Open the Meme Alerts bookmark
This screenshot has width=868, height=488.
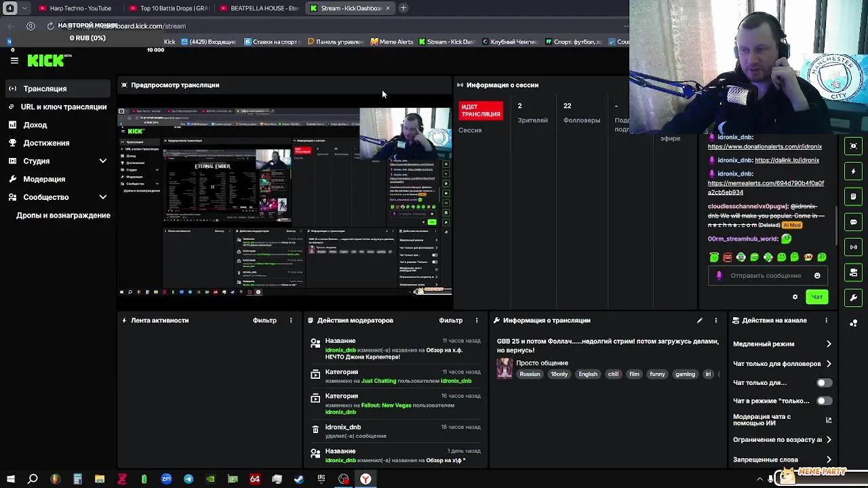pyautogui.click(x=393, y=42)
